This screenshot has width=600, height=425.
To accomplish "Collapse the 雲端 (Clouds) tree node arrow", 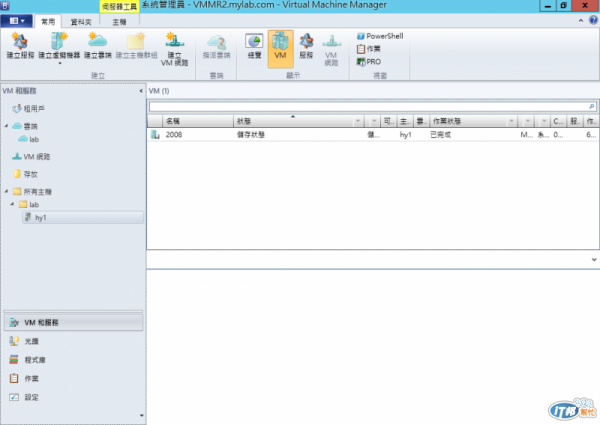I will 7,126.
